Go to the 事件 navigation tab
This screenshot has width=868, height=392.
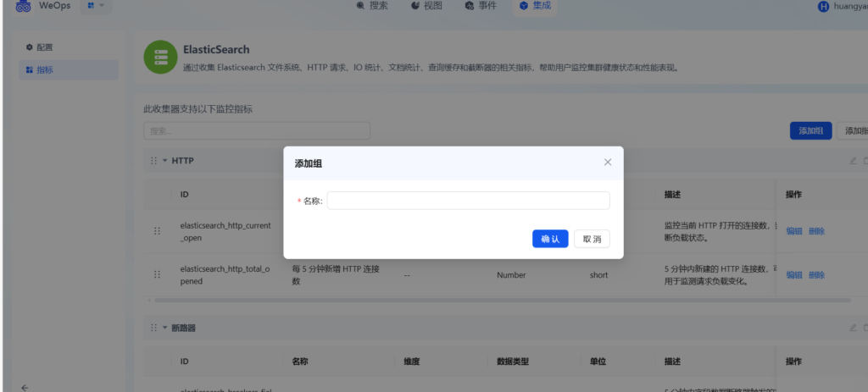481,6
